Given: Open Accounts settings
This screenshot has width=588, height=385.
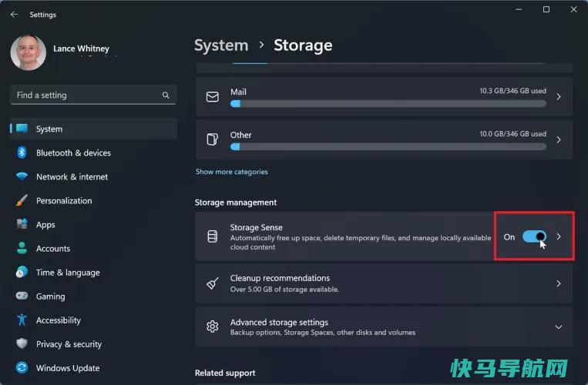Looking at the screenshot, I should pyautogui.click(x=94, y=249).
